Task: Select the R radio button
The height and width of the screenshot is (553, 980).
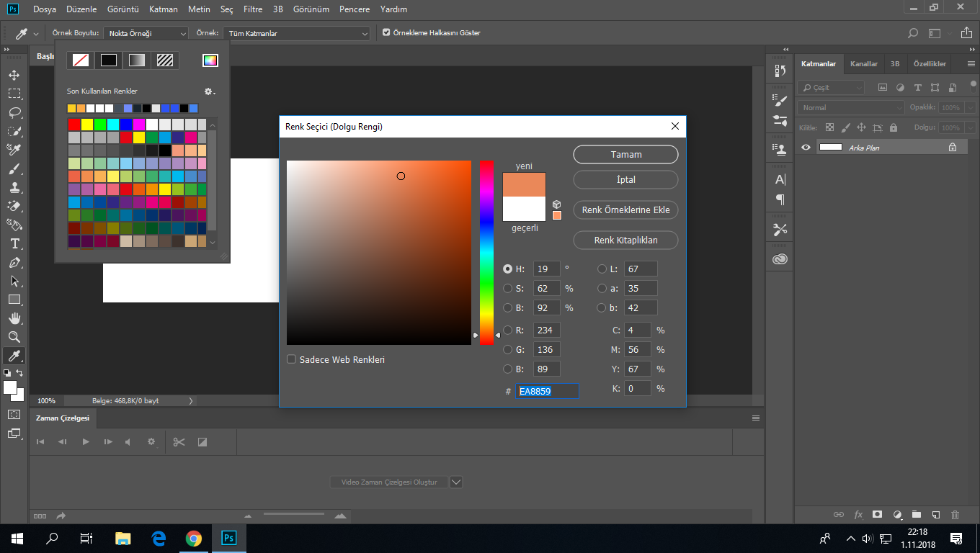Action: (507, 330)
